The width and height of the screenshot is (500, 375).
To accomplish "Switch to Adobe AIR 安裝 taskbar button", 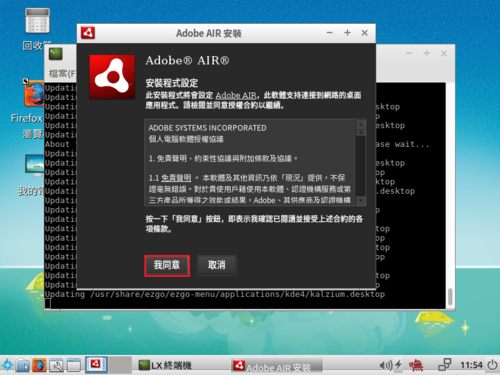I will 277,366.
